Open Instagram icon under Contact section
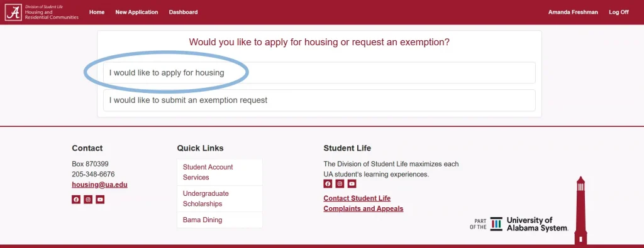The image size is (644, 248). tap(88, 200)
